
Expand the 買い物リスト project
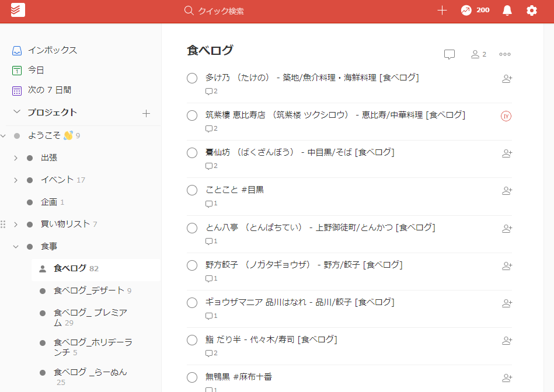click(16, 224)
